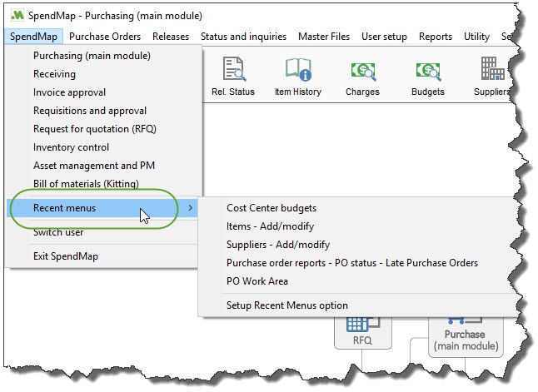Open the Item History toolbar icon
Viewport: 538px width, 392px height.
(x=298, y=76)
